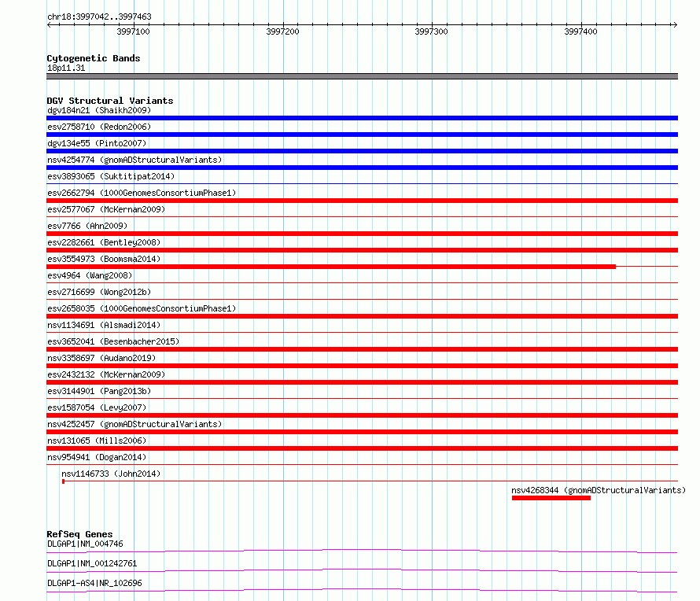Click the esv3554973 (Boomsma2014) variant label

(104, 259)
